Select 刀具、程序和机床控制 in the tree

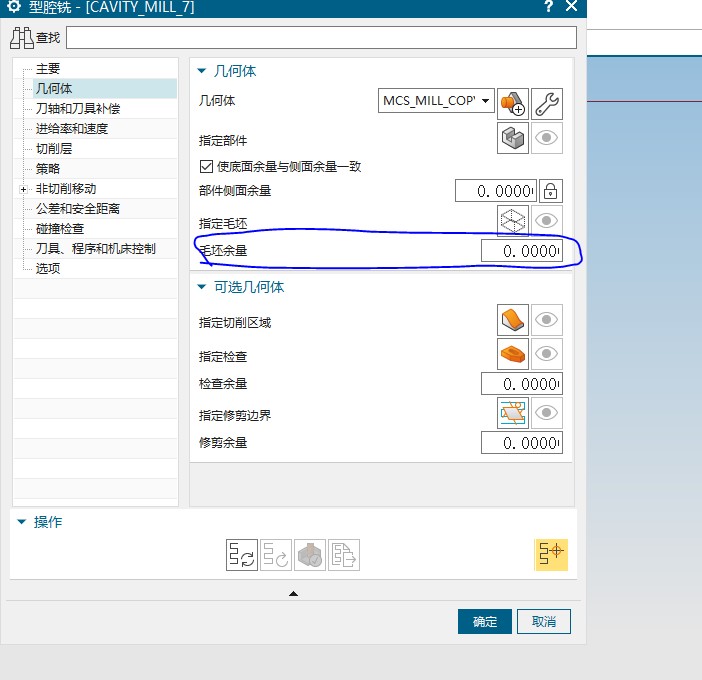96,248
